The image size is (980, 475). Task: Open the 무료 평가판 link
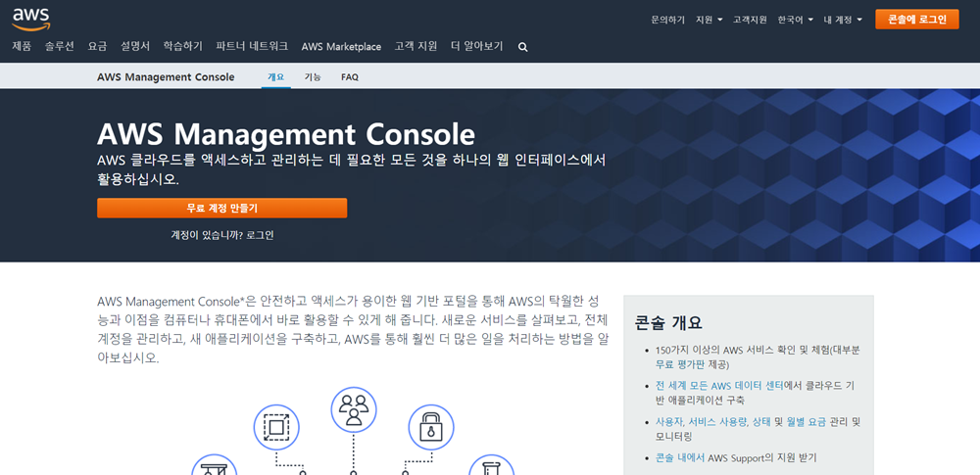678,364
